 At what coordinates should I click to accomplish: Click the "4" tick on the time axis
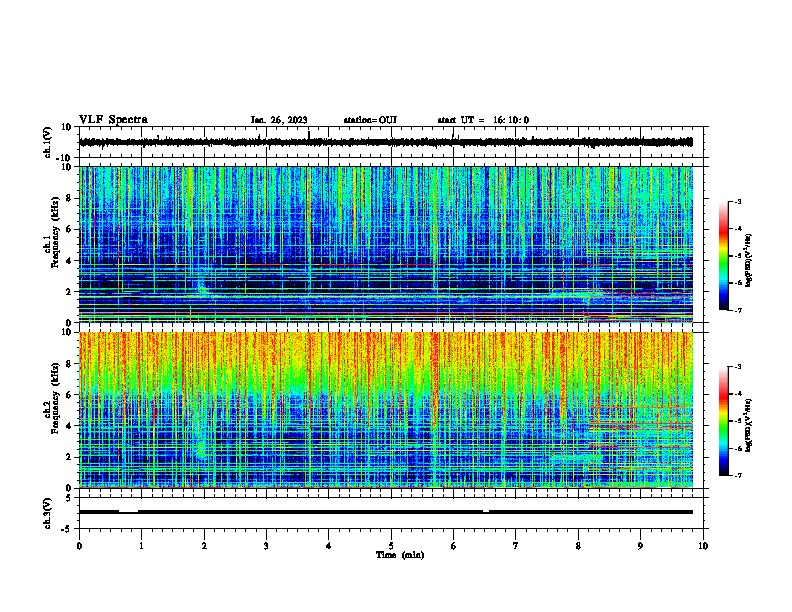tap(329, 546)
